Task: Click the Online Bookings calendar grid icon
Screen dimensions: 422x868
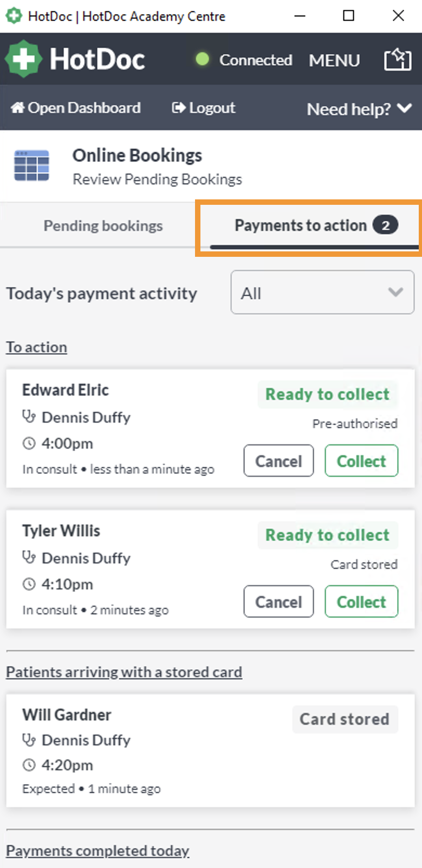Action: click(31, 166)
